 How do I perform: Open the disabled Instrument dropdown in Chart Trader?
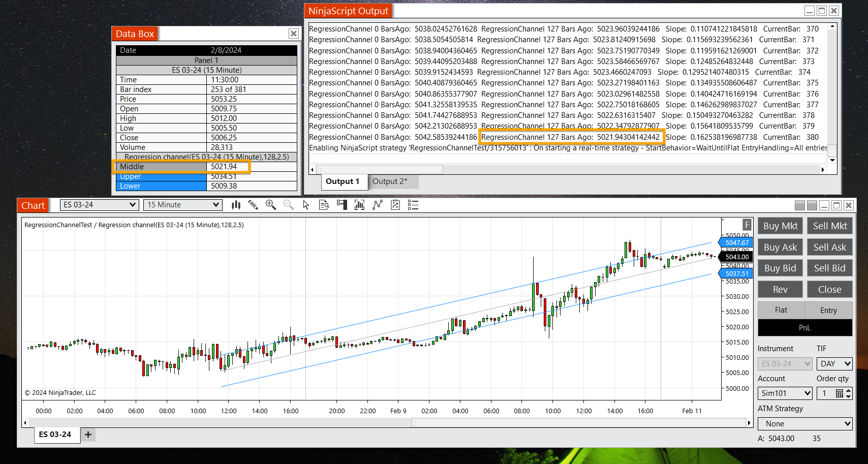coord(785,364)
